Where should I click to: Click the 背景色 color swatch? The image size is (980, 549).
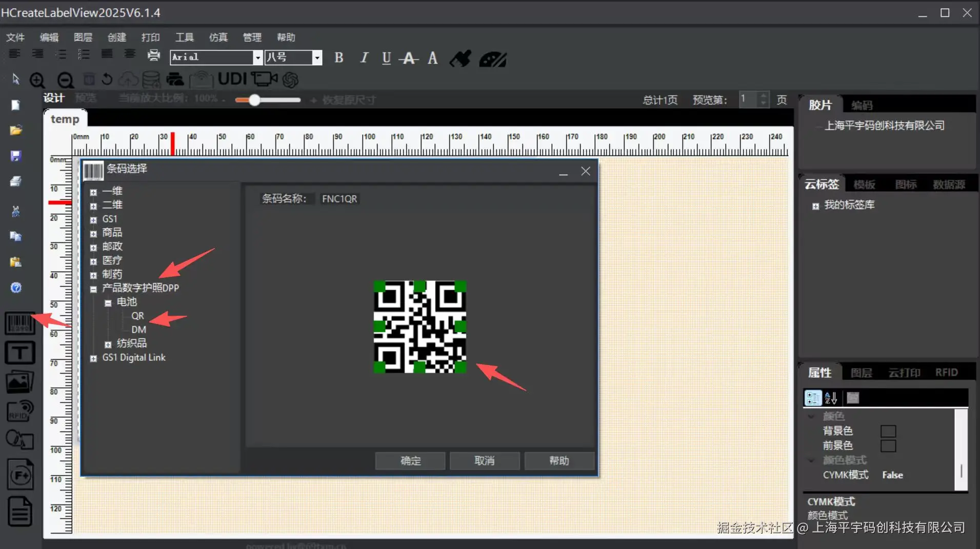888,431
